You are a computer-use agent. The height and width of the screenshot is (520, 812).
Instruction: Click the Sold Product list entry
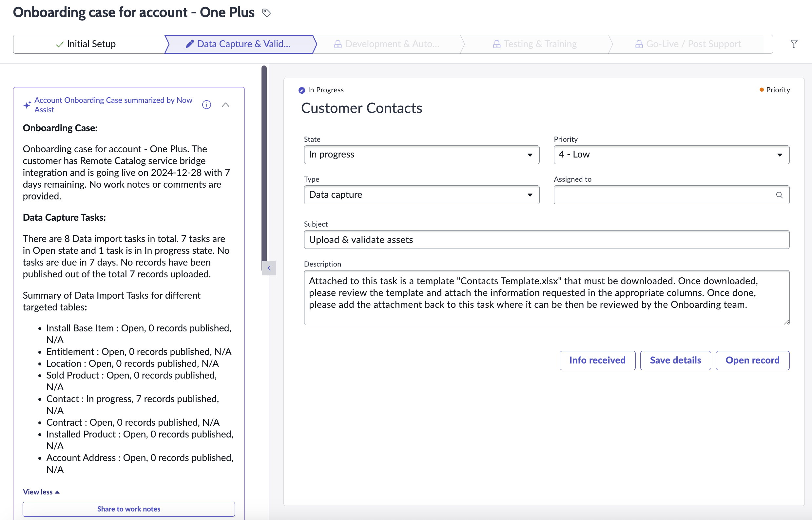(x=132, y=381)
